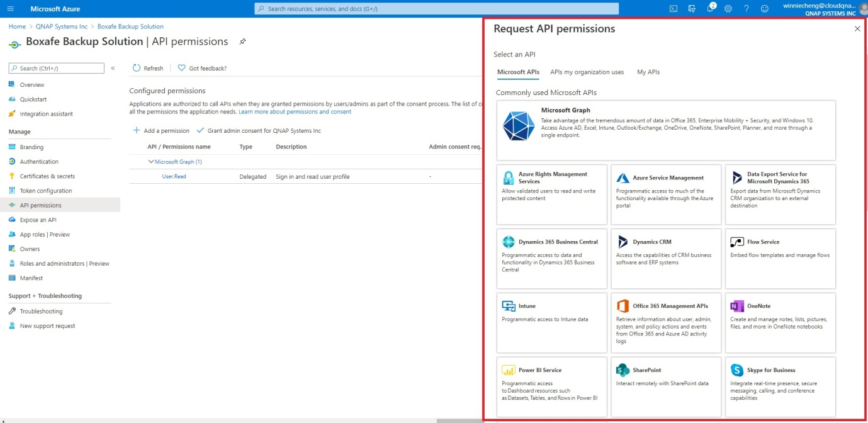Screen dimensions: 868x423
Task: Switch to APIs my organization uses tab
Action: [x=587, y=72]
